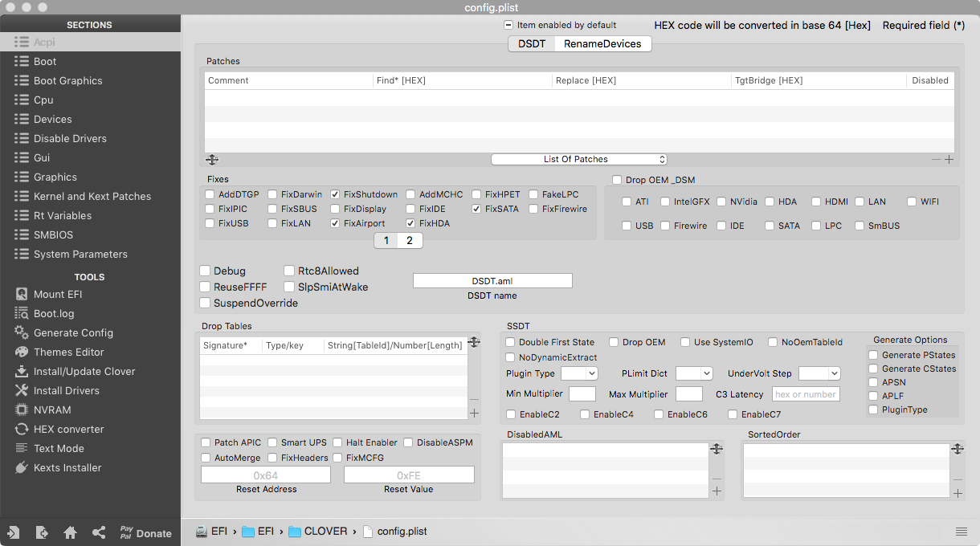This screenshot has height=546, width=980.
Task: Click the Generate Config gear icon
Action: point(21,332)
